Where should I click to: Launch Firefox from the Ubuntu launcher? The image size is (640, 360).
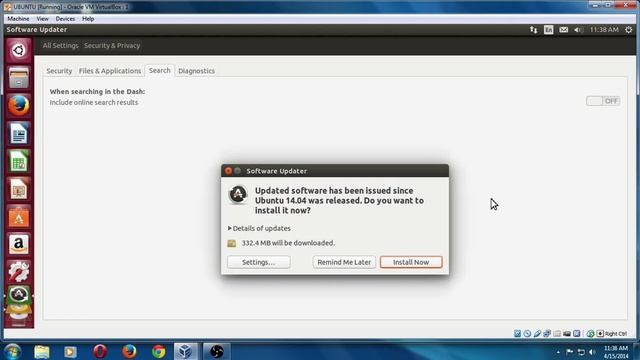(18, 105)
